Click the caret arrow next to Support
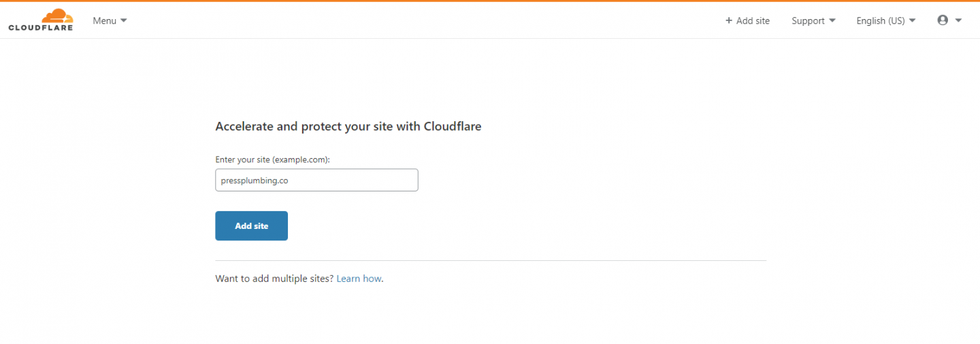The width and height of the screenshot is (980, 344). pyautogui.click(x=832, y=20)
